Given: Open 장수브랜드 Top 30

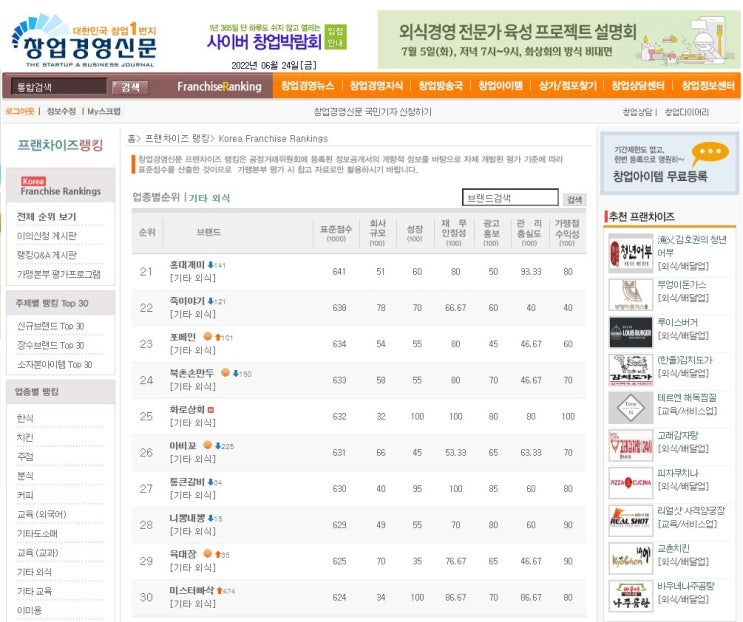Looking at the screenshot, I should tap(51, 345).
